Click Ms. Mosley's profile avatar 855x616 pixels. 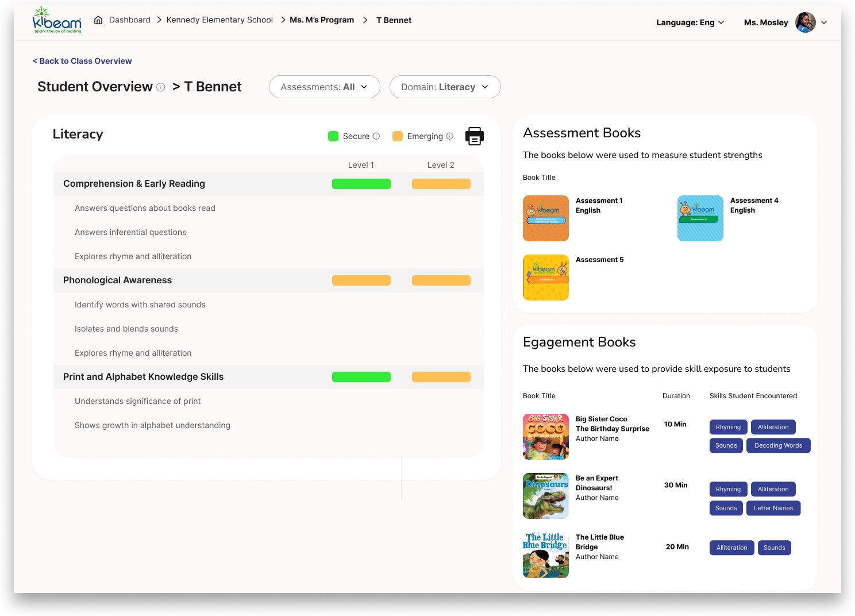(805, 22)
